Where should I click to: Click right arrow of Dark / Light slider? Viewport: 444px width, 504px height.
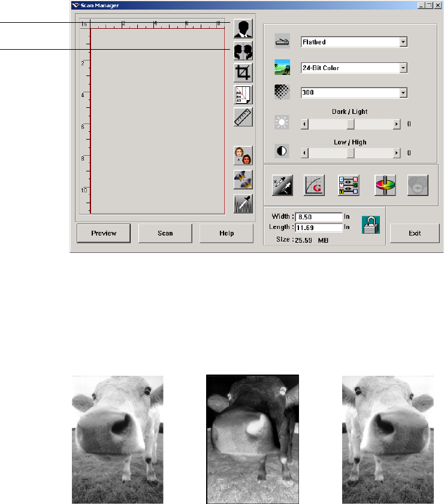pyautogui.click(x=397, y=124)
